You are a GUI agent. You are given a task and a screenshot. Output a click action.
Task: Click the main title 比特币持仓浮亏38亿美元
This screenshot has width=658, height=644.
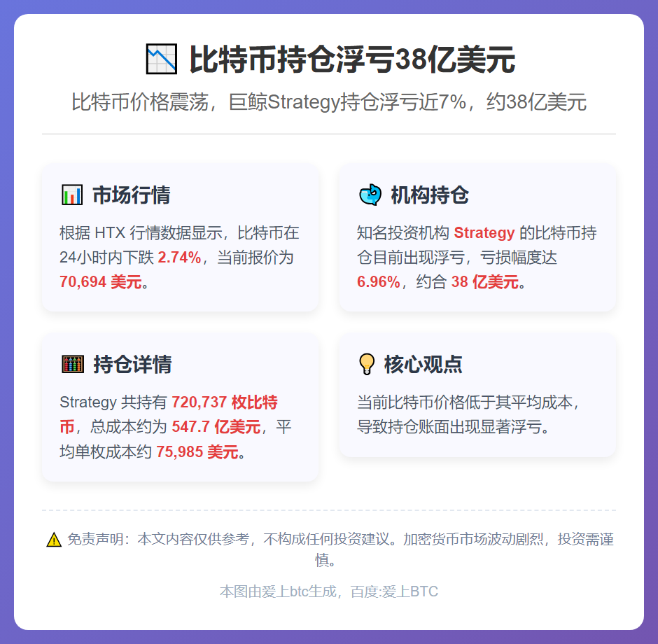tap(352, 59)
